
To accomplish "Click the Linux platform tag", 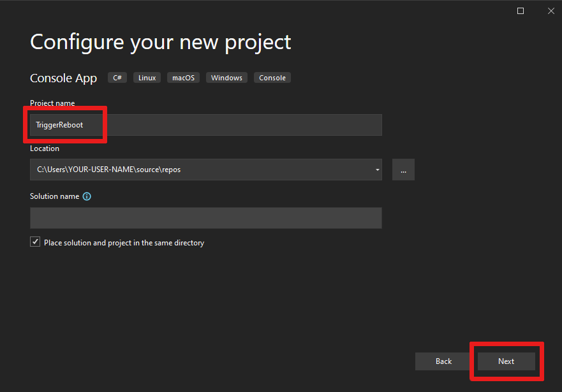I will pyautogui.click(x=147, y=77).
